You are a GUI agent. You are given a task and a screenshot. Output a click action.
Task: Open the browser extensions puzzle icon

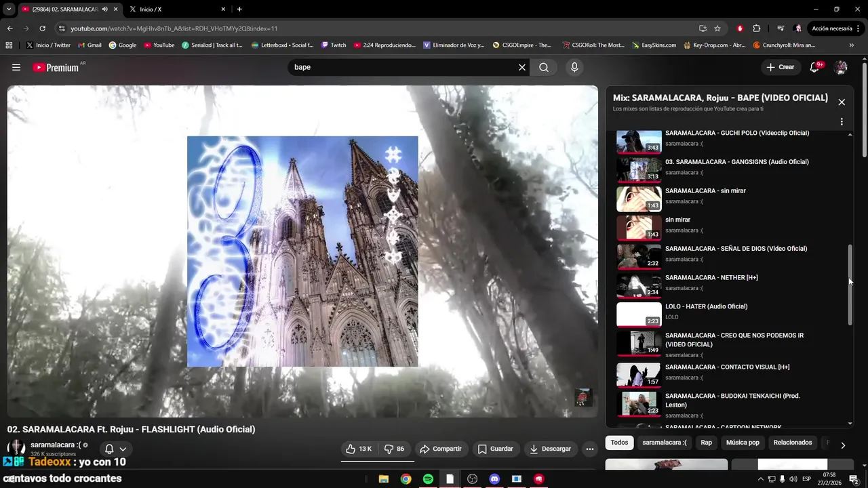(x=757, y=28)
